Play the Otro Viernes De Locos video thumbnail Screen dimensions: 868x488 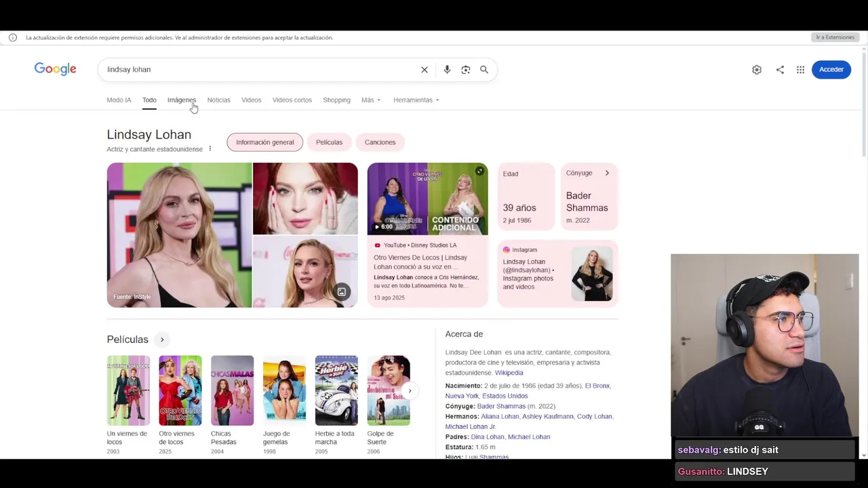[x=427, y=199]
